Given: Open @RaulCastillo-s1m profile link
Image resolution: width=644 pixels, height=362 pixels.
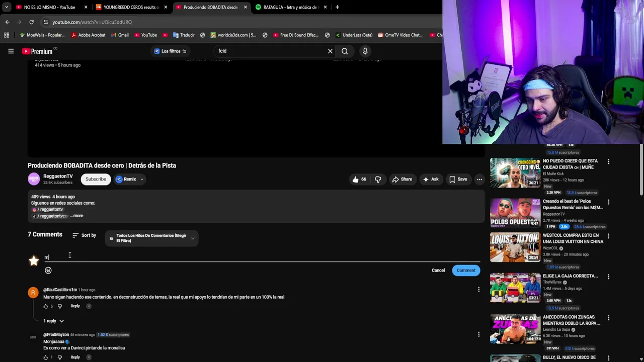Looking at the screenshot, I should coord(60,290).
